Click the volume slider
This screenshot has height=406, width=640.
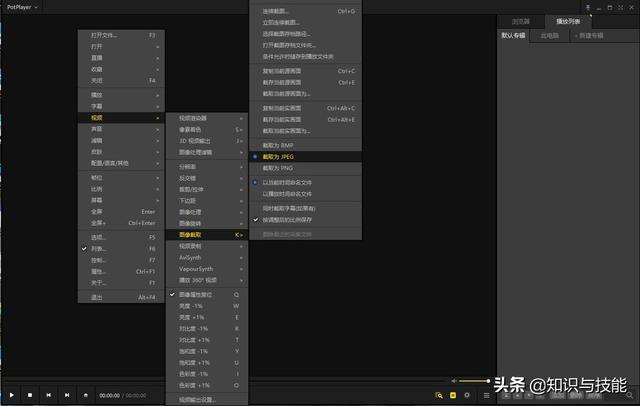tap(472, 381)
